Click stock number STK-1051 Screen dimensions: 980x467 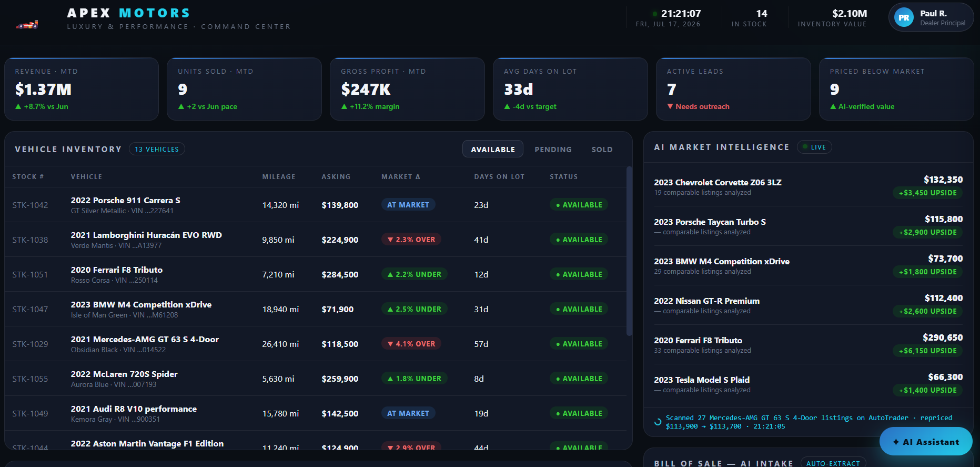tap(30, 274)
